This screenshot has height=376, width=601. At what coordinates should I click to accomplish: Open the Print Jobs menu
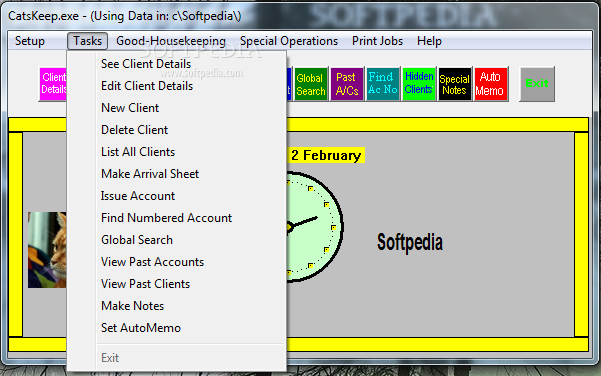coord(377,41)
